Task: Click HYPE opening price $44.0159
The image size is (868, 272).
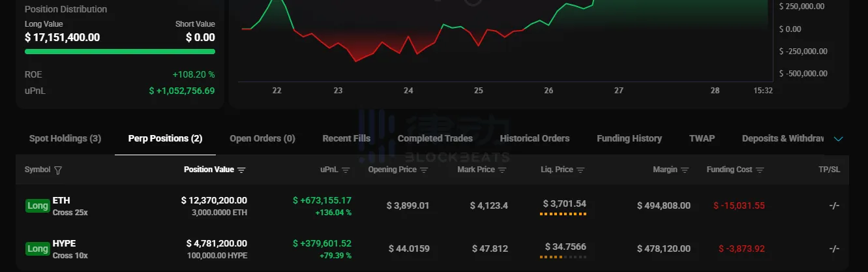Action: [x=409, y=249]
